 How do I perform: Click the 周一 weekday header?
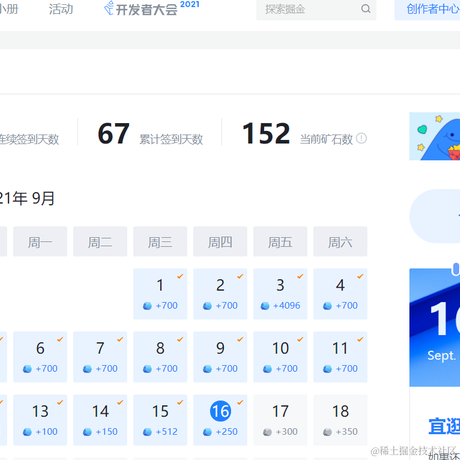coord(40,242)
